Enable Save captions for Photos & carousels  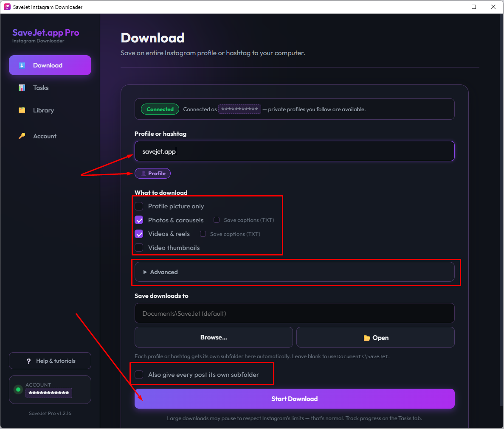click(217, 220)
